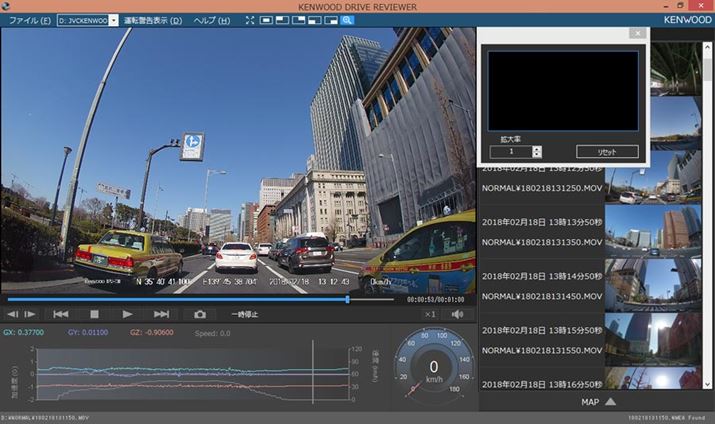Click the リセット button in zoom panel
This screenshot has width=715, height=424.
click(607, 152)
